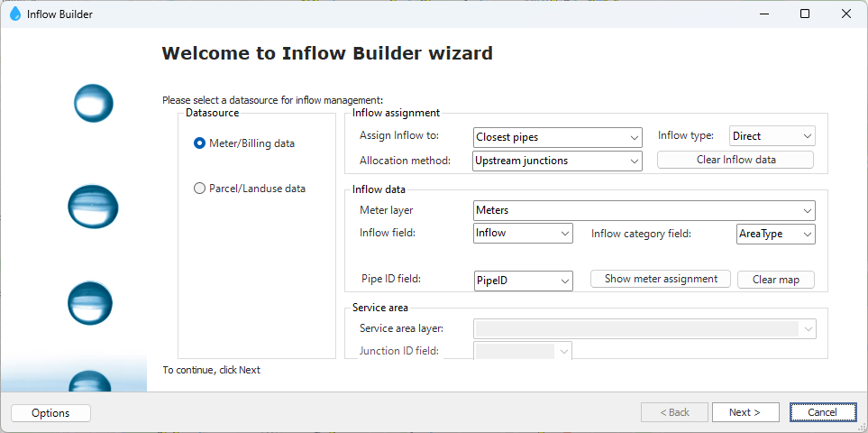Maximize the Inflow Builder window
The image size is (868, 433).
point(804,14)
